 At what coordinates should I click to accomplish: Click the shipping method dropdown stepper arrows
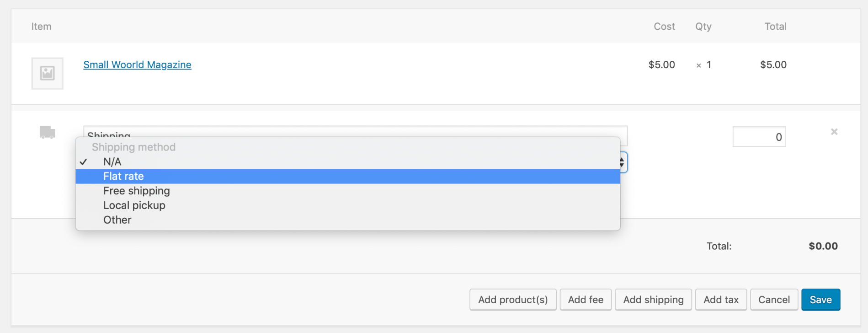pos(622,162)
